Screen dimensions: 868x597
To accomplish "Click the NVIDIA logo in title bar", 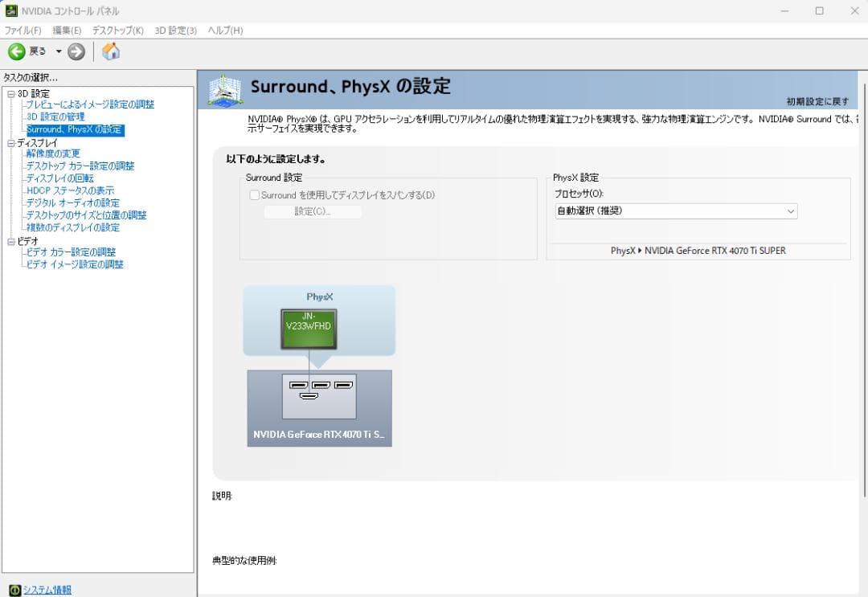I will click(x=11, y=10).
